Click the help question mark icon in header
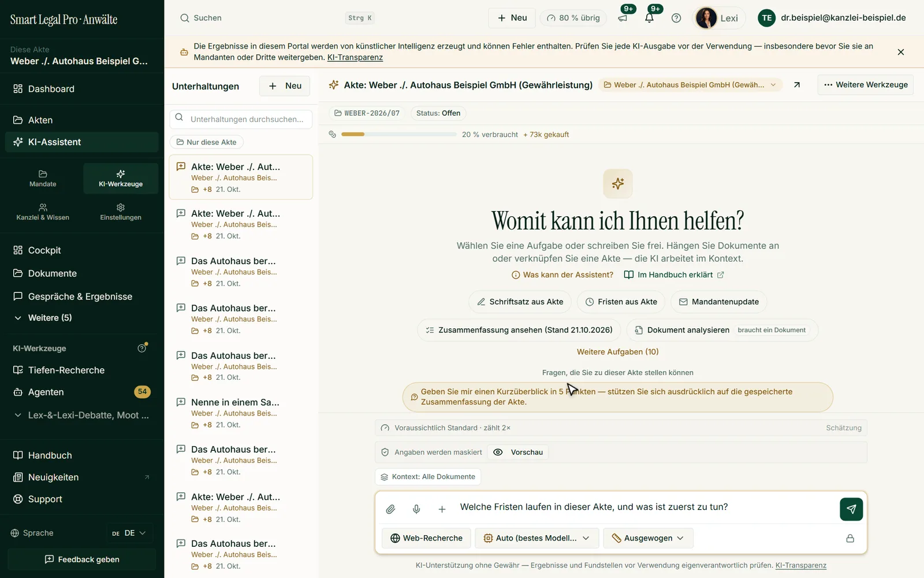924x578 pixels. tap(676, 18)
